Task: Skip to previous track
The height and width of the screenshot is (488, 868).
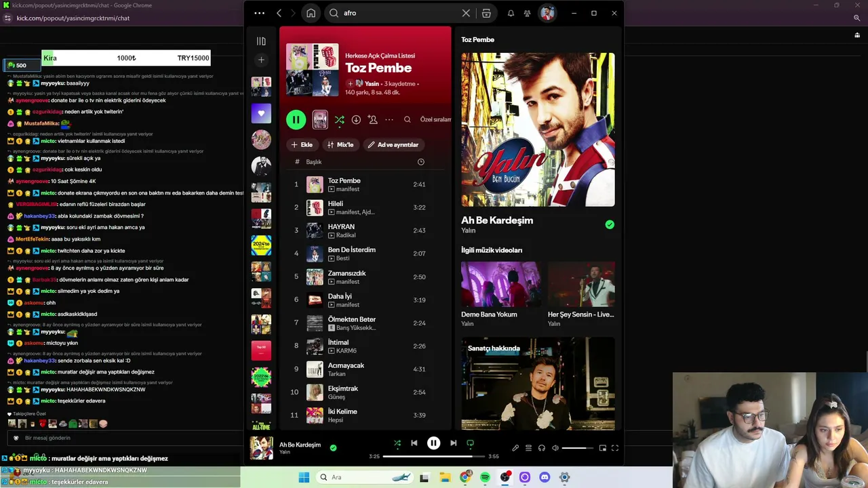Action: click(x=414, y=443)
